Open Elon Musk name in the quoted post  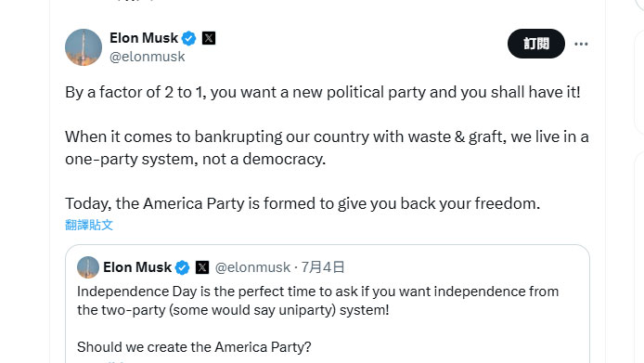(137, 267)
